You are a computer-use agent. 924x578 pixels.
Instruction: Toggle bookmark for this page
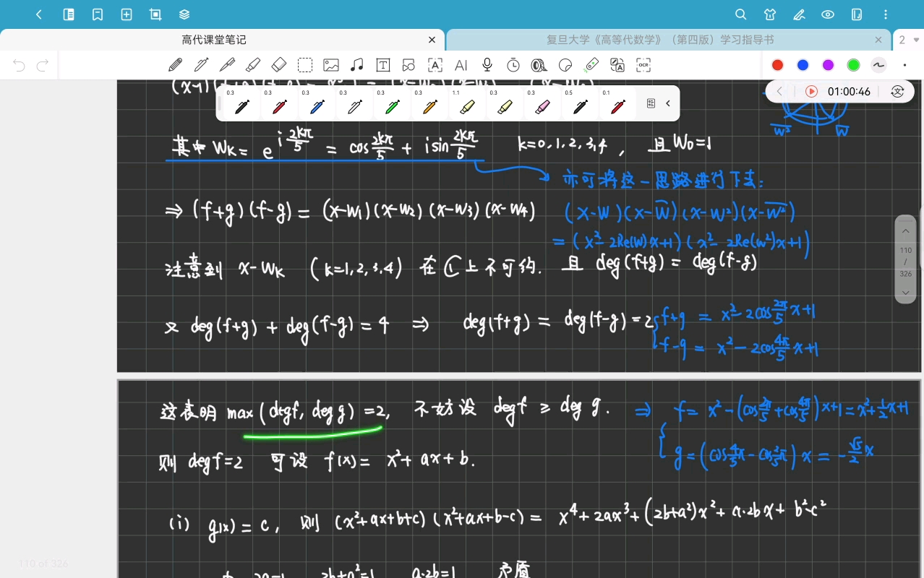pos(98,14)
